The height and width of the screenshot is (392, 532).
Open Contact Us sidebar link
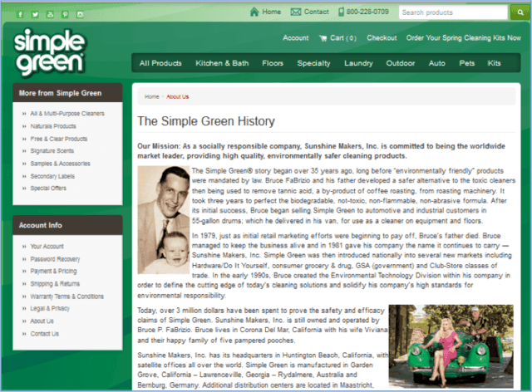pos(44,334)
